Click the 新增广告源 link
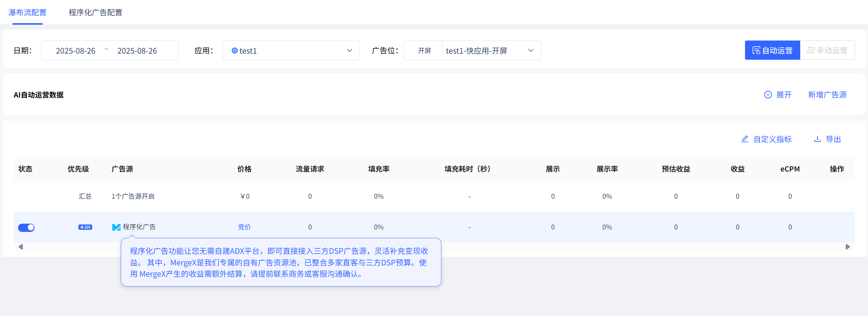This screenshot has height=316, width=868. tap(827, 94)
